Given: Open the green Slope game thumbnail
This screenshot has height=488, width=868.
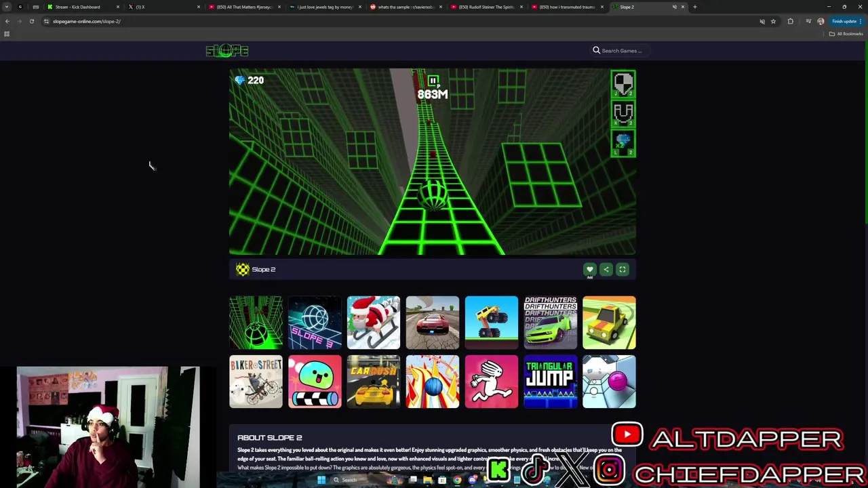Looking at the screenshot, I should point(256,323).
